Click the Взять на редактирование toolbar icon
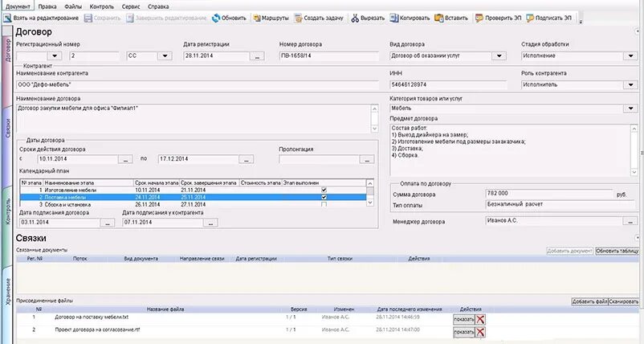This screenshot has height=344, width=644. point(7,18)
